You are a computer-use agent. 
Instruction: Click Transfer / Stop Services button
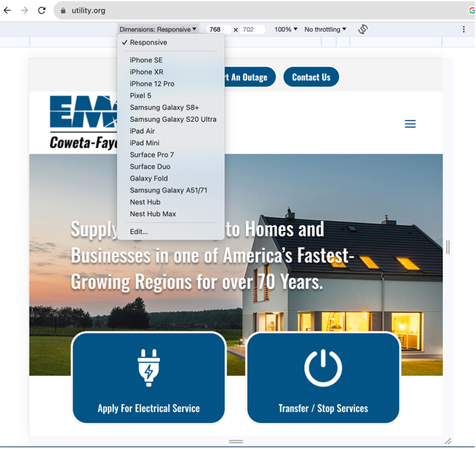[323, 408]
